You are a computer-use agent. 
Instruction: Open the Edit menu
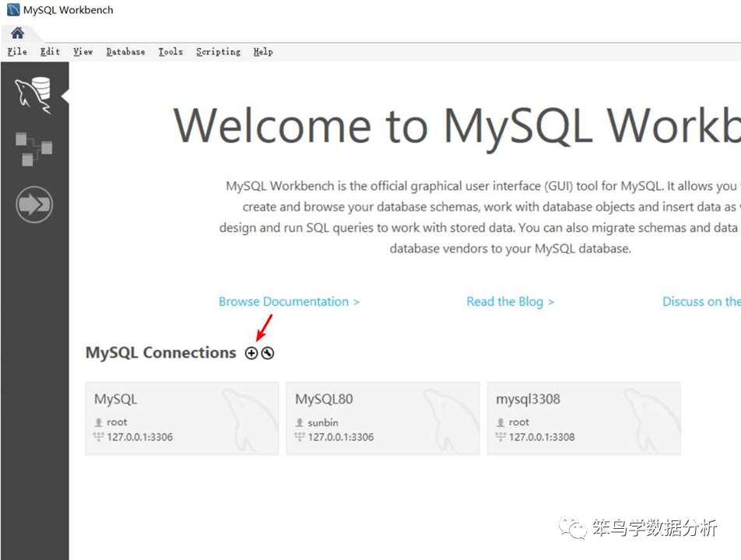(50, 51)
